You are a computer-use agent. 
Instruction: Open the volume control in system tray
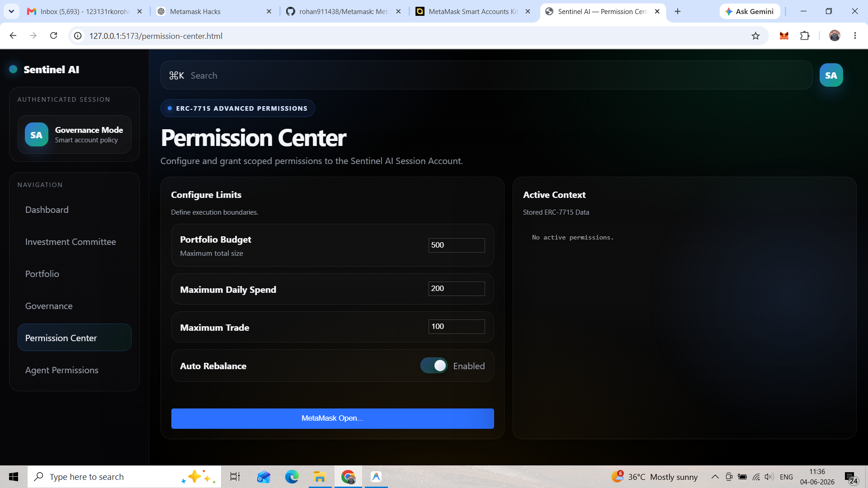pyautogui.click(x=769, y=477)
